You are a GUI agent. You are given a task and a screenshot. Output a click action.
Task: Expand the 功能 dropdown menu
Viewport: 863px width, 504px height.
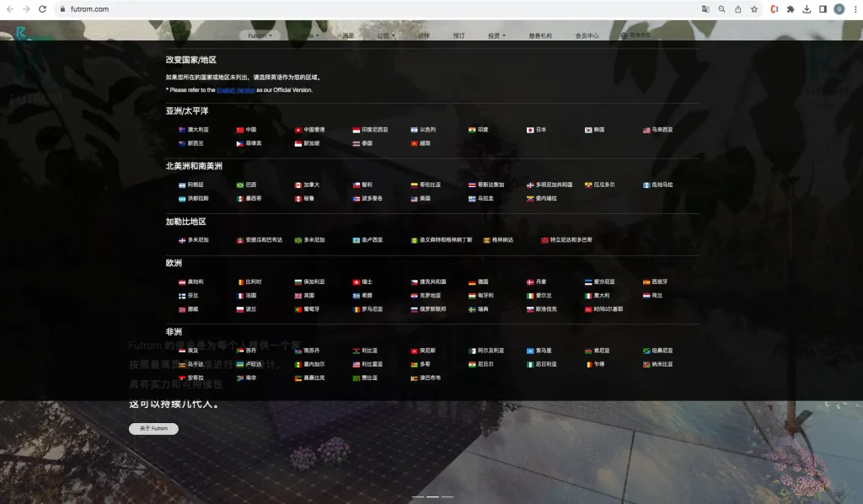(386, 36)
